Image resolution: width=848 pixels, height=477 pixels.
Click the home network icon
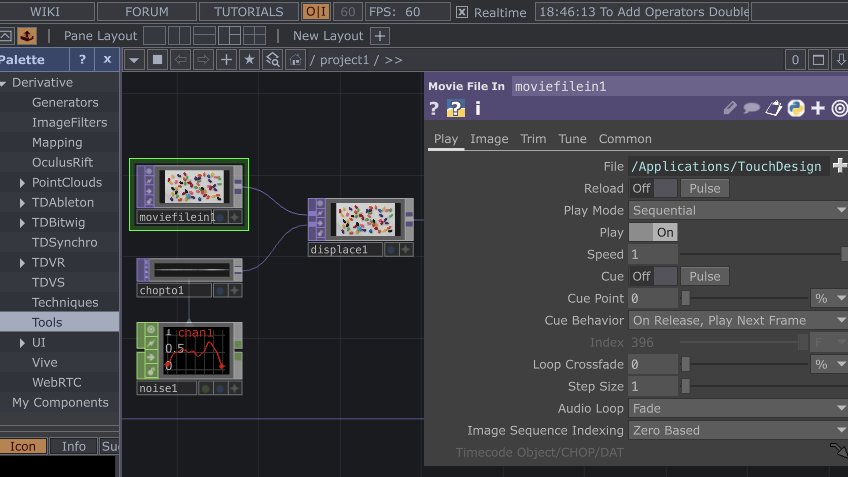pos(295,59)
